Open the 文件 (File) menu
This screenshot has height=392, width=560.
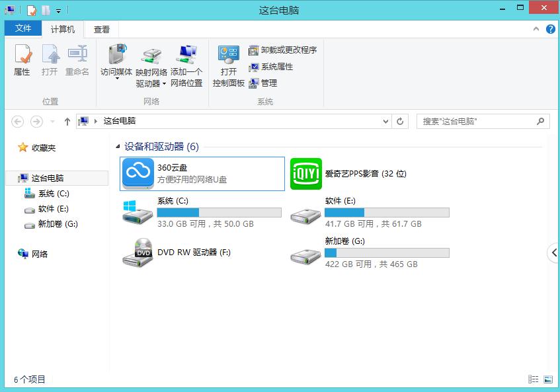click(x=23, y=28)
